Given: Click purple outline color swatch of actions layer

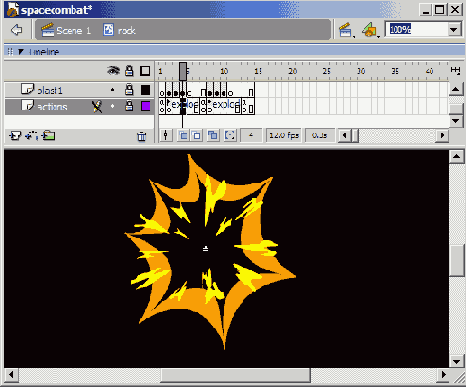Looking at the screenshot, I should pyautogui.click(x=146, y=106).
